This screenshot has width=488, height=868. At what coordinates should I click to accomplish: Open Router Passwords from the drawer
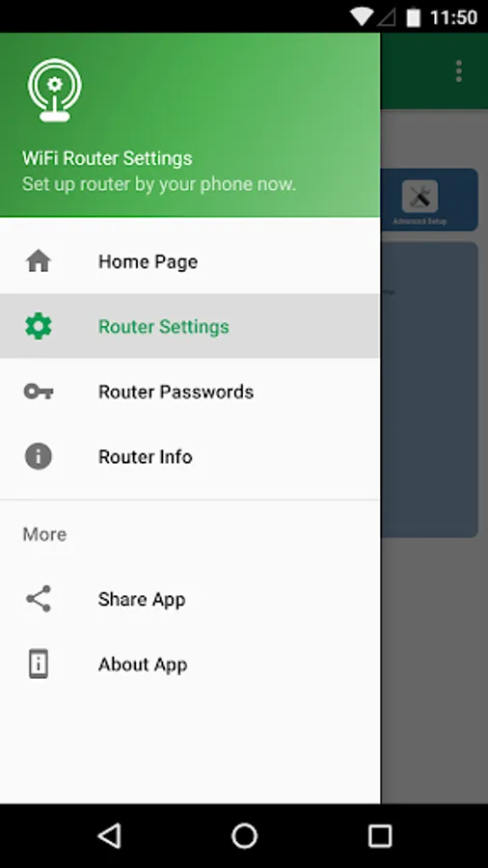pos(190,392)
